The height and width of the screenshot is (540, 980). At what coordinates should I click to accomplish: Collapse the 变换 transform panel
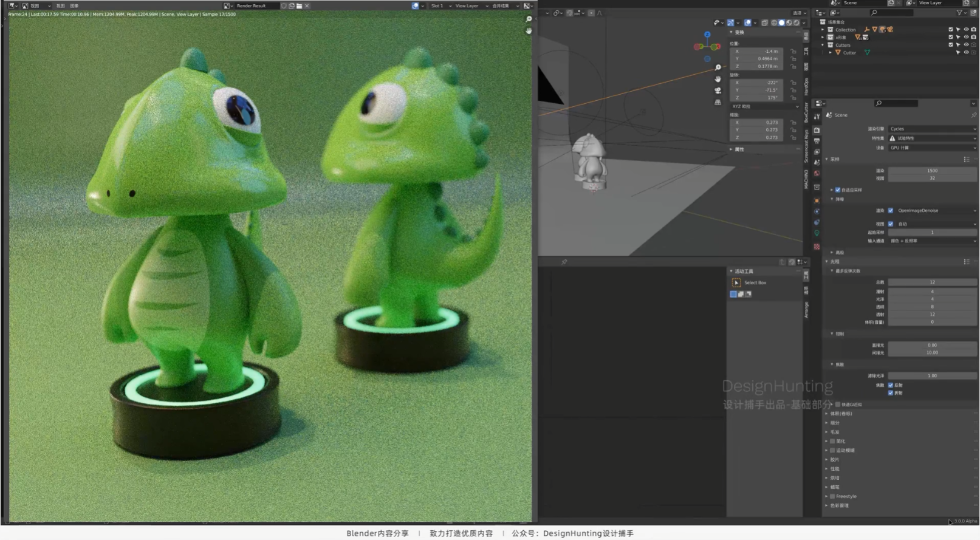731,32
